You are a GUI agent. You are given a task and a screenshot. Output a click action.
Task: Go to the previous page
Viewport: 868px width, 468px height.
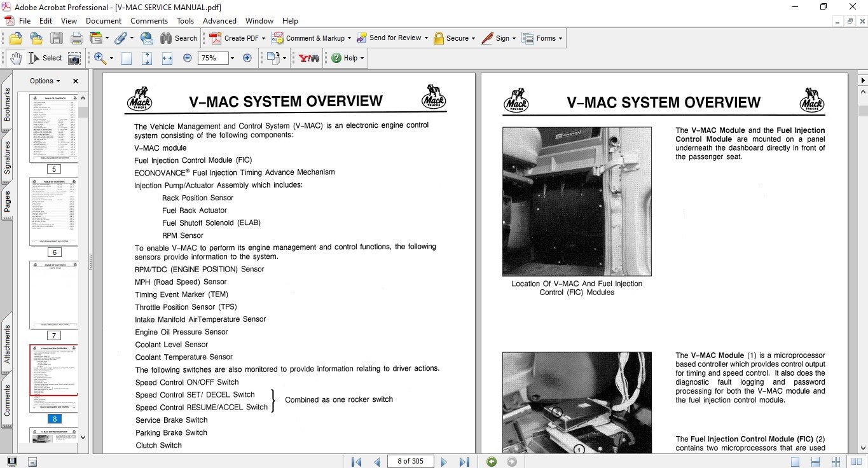tap(377, 462)
